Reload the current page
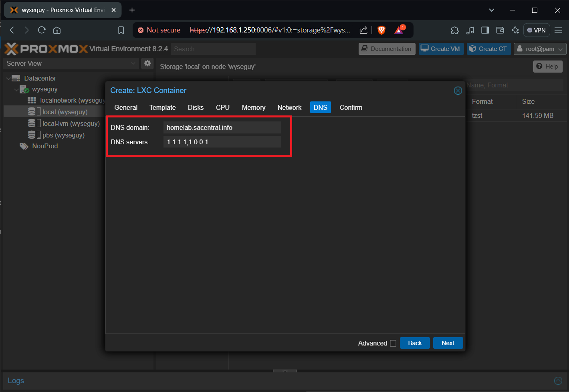569x392 pixels. click(42, 30)
